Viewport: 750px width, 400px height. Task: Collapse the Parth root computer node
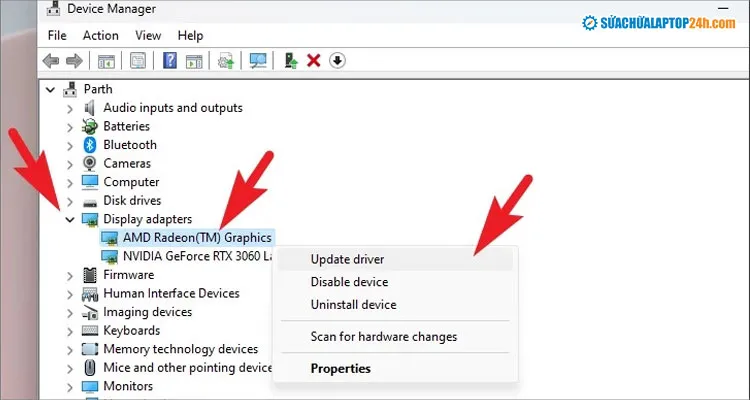pos(52,89)
